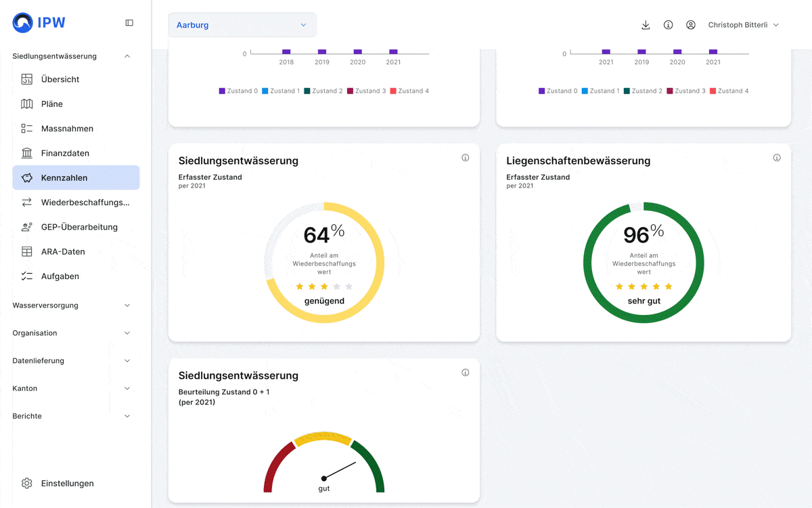
Task: Open info for Liegenschaftenbewässerung card
Action: 777,158
